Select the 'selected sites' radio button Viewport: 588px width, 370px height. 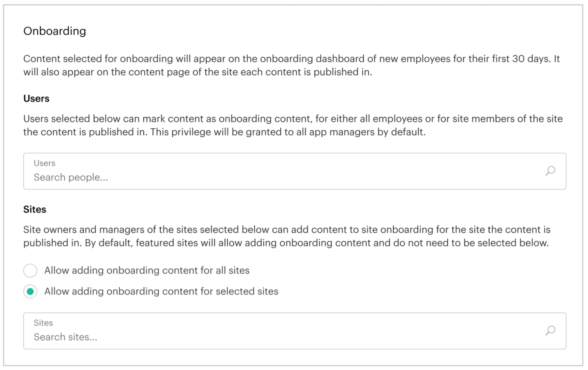(x=30, y=291)
